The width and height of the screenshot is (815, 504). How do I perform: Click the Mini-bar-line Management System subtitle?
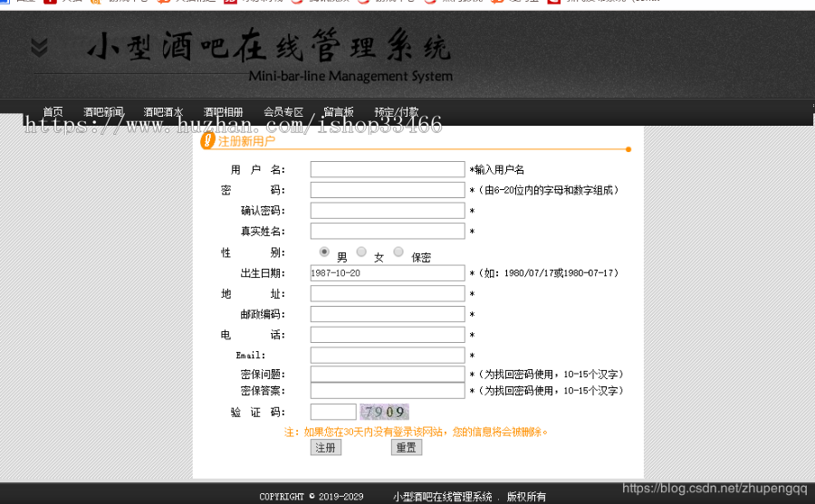(350, 76)
